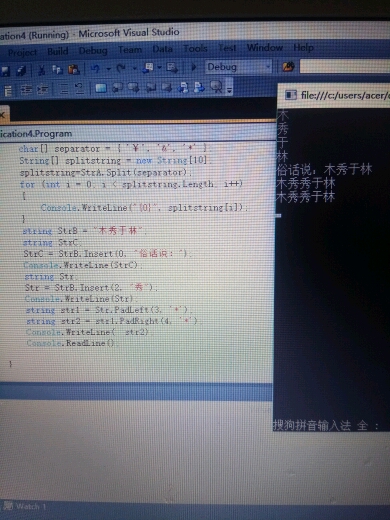Next bookmark in folder icon

(166, 87)
